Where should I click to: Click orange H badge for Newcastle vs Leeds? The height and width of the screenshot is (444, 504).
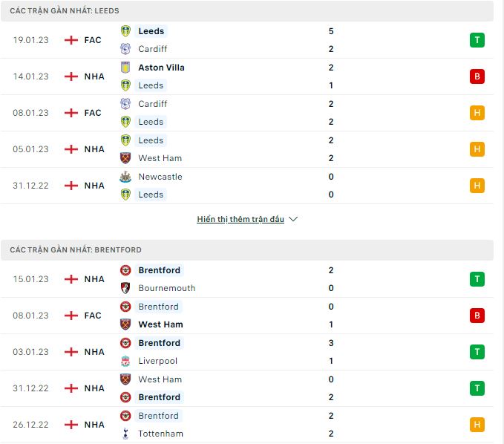(477, 186)
